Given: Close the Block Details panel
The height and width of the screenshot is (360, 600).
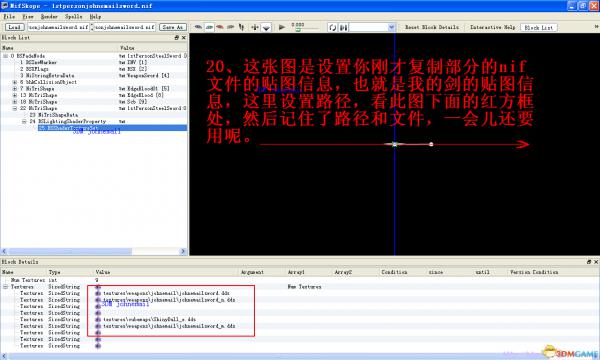Looking at the screenshot, I should (x=596, y=262).
